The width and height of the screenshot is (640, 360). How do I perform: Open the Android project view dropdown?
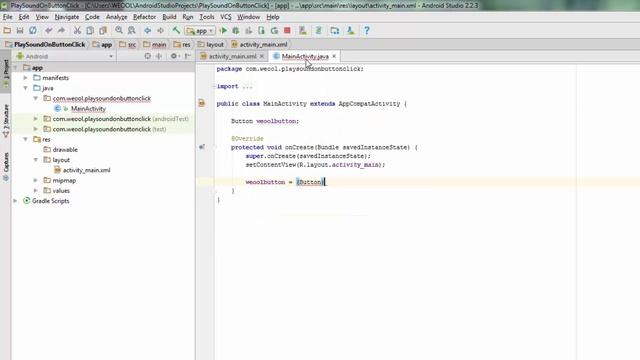[x=64, y=56]
